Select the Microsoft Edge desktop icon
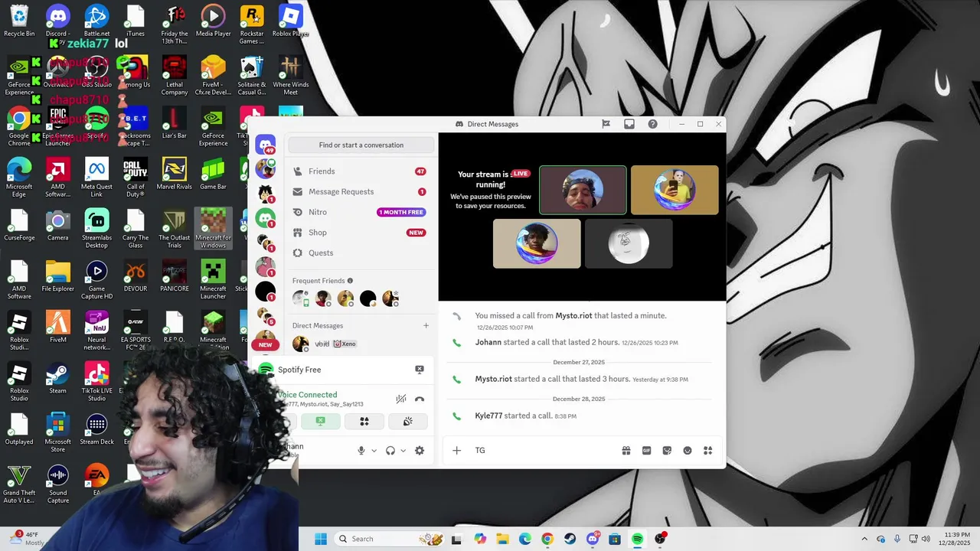Viewport: 980px width, 551px height. [x=19, y=178]
